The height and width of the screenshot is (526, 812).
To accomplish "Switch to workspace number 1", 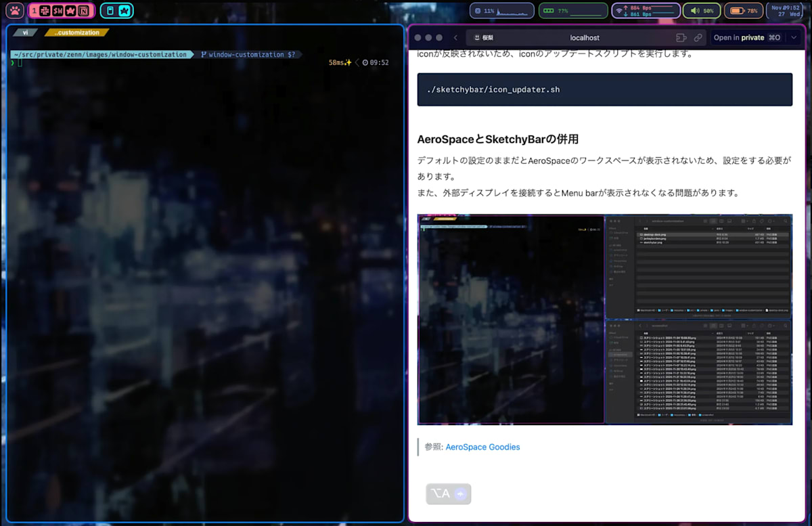I will [34, 11].
